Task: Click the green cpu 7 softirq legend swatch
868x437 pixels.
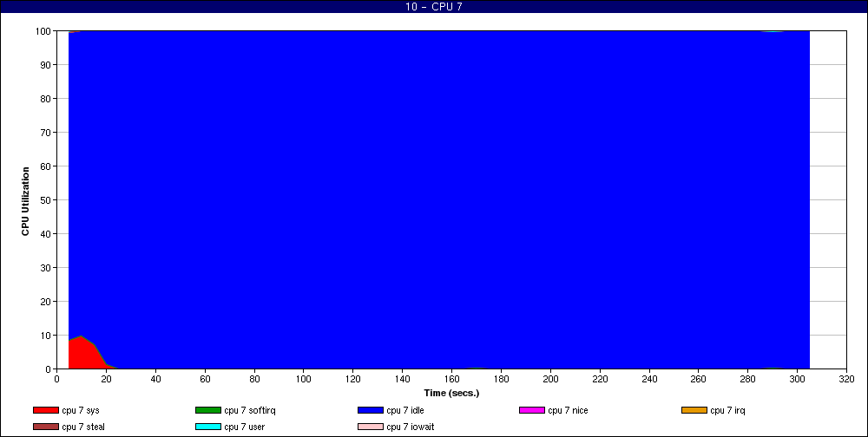Action: click(x=207, y=410)
